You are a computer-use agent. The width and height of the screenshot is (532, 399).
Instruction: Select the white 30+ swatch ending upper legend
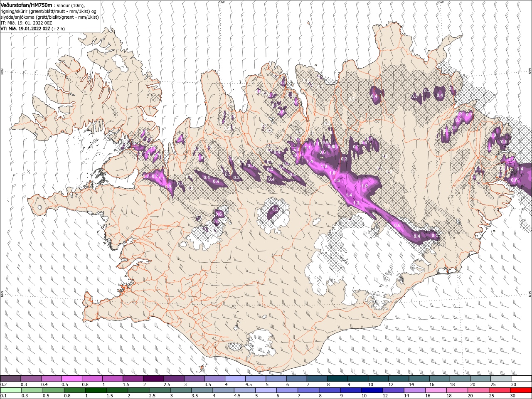pos(521,378)
